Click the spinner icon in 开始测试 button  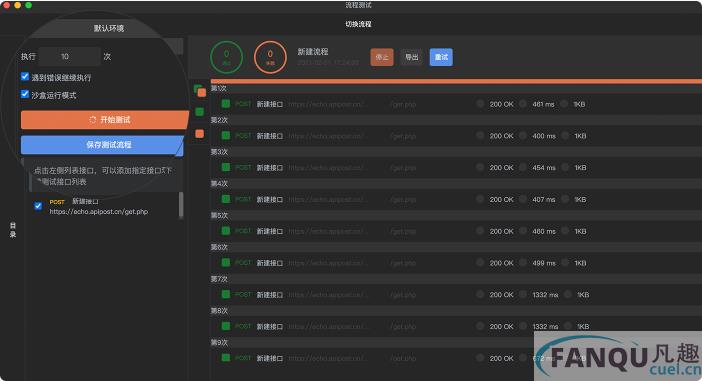point(93,120)
